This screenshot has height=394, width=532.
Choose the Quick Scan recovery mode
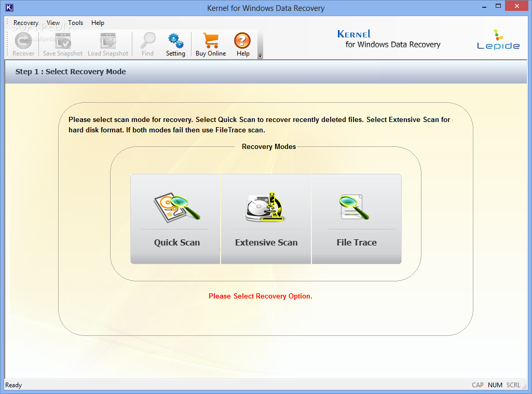coord(175,219)
